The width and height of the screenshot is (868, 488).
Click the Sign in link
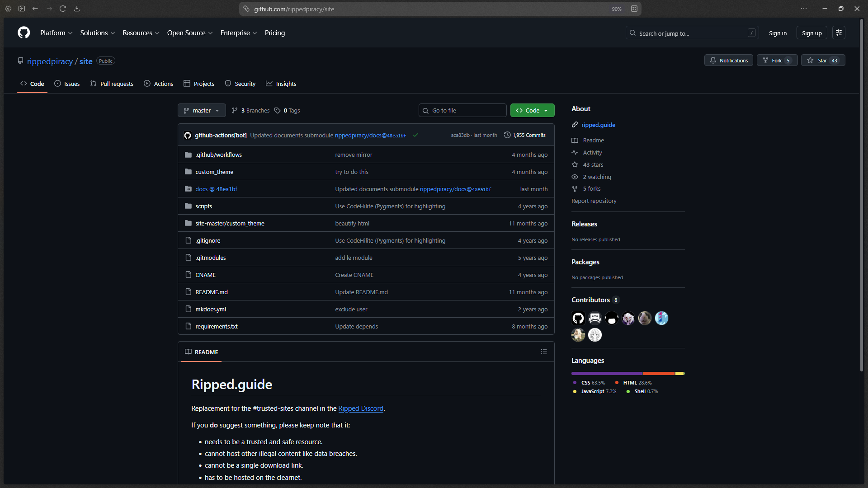[x=778, y=33]
